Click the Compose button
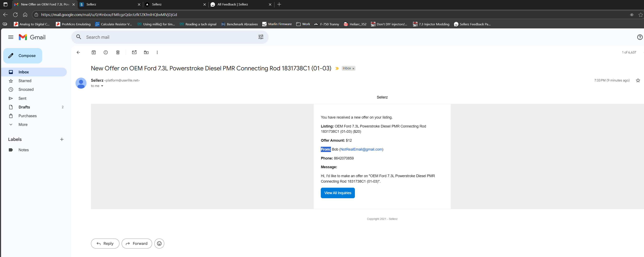Image resolution: width=644 pixels, height=257 pixels. (x=23, y=56)
